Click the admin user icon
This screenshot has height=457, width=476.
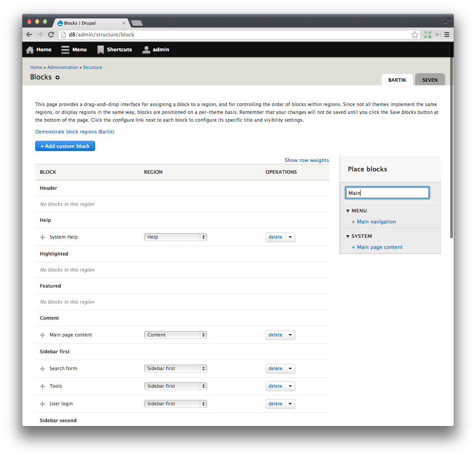pos(146,50)
